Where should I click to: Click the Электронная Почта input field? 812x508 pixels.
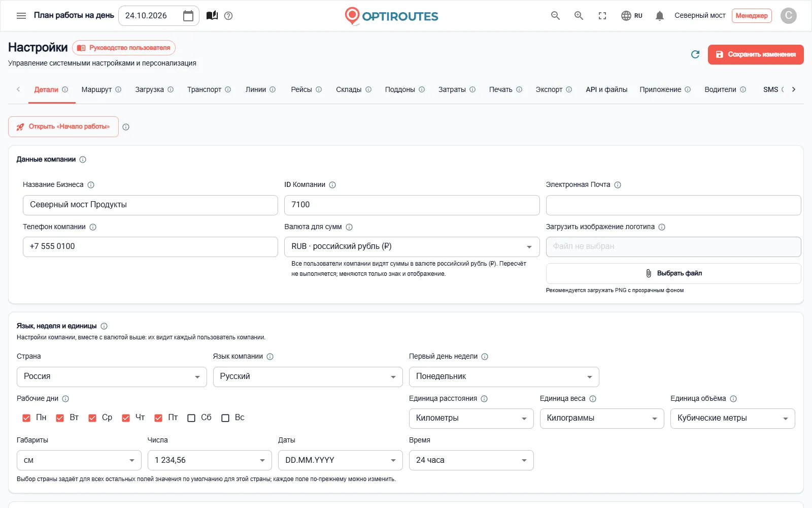coord(673,205)
